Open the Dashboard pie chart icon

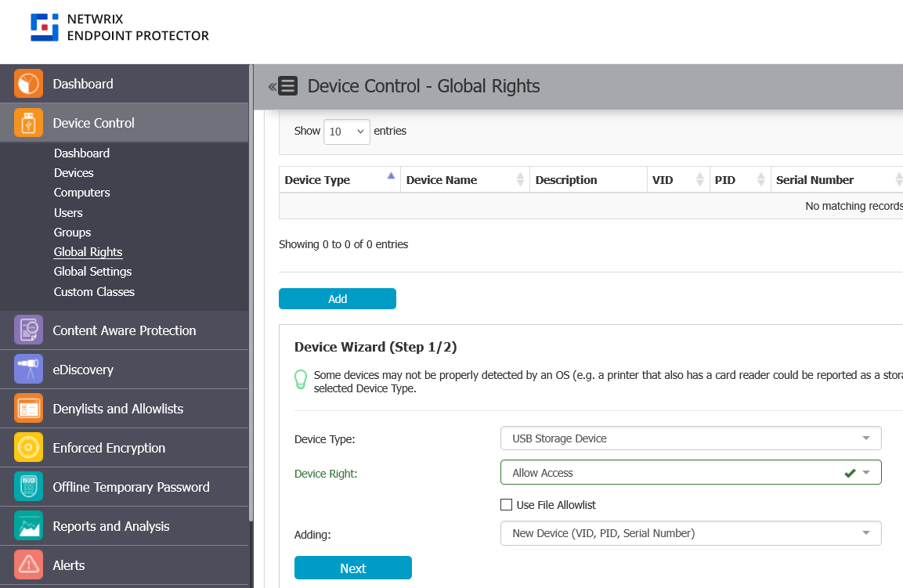pos(28,84)
